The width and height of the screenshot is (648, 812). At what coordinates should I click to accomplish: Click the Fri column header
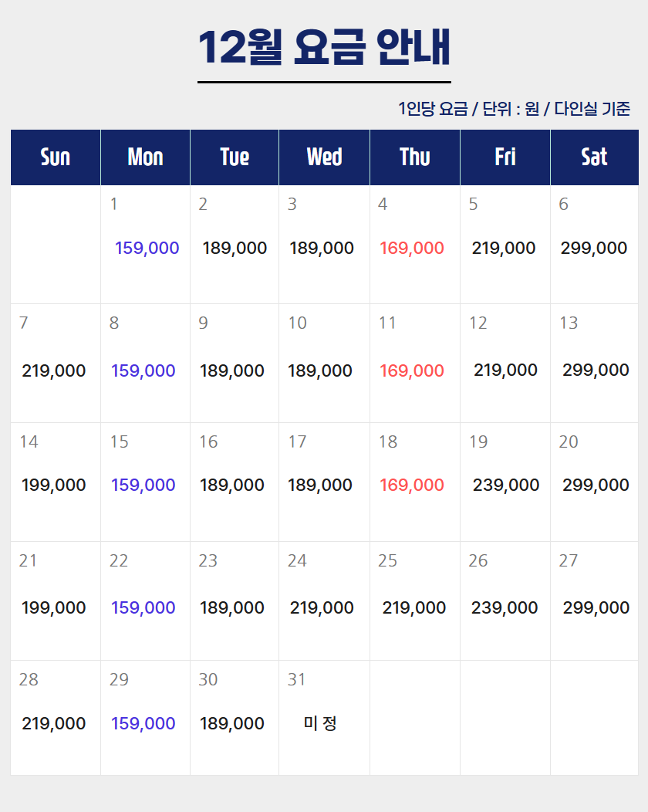tap(505, 157)
